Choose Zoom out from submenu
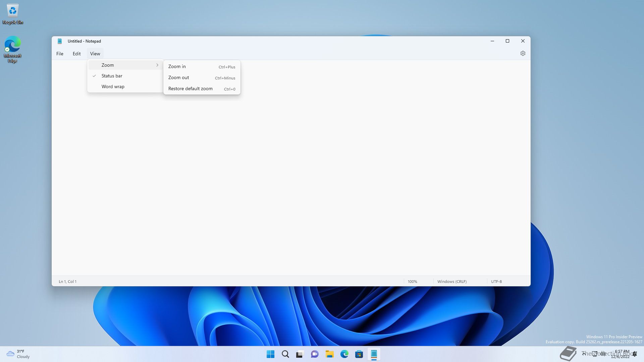 point(202,77)
